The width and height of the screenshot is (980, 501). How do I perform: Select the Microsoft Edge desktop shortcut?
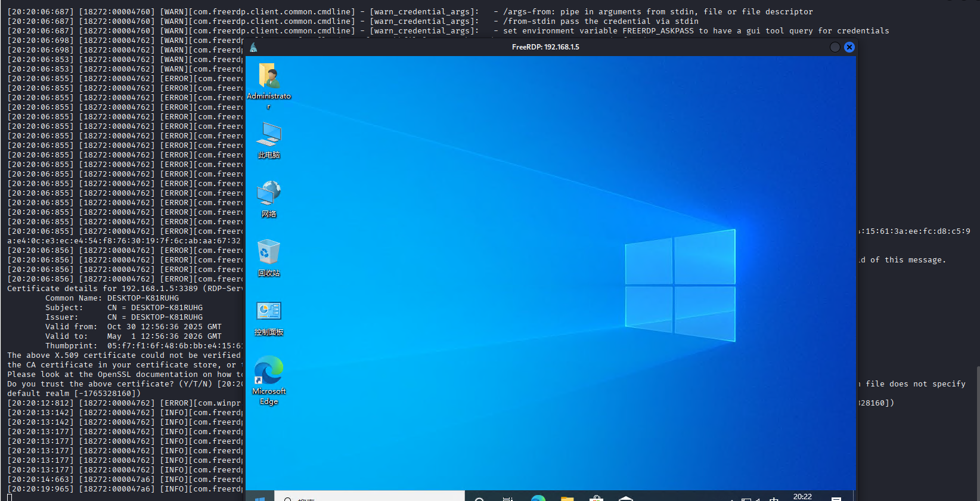pyautogui.click(x=269, y=381)
